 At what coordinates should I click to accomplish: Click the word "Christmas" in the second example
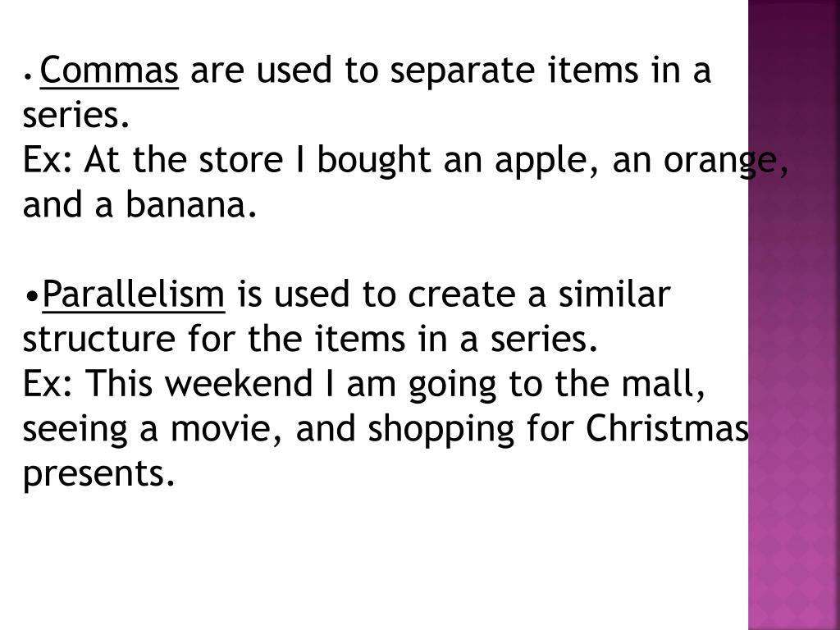click(x=668, y=428)
